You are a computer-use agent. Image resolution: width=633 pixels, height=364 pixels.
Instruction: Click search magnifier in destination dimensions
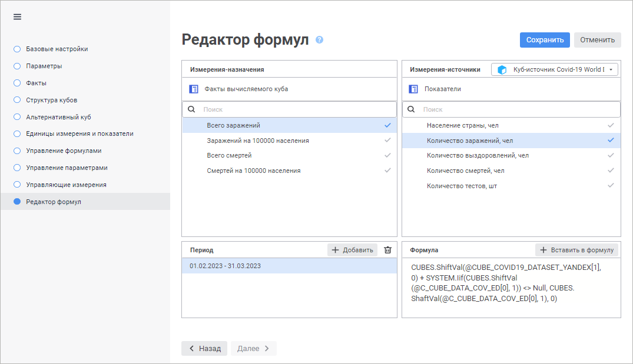pos(191,109)
